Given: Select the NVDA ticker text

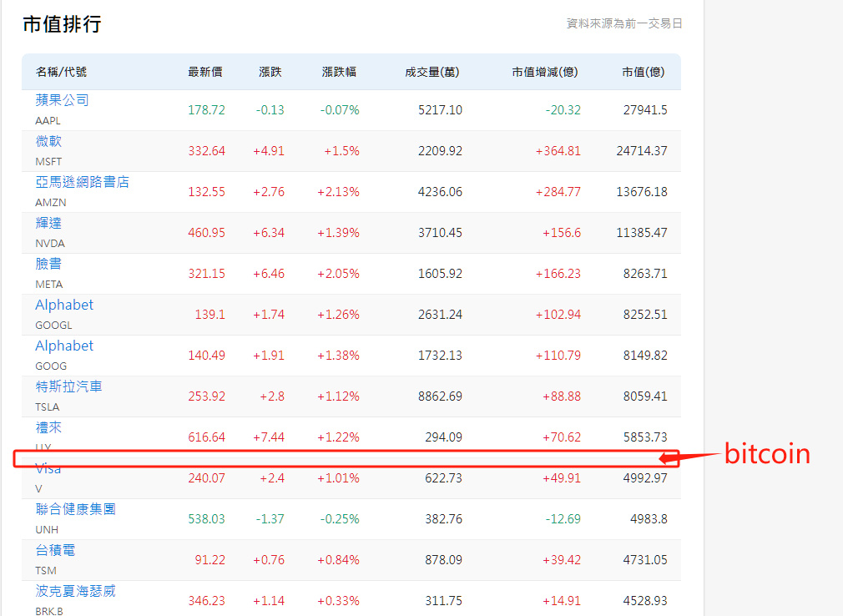Looking at the screenshot, I should point(50,244).
